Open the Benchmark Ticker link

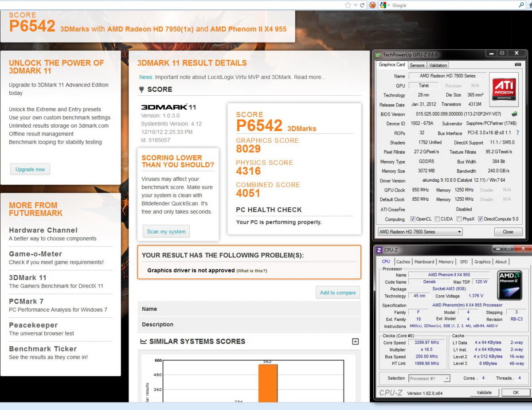[x=43, y=349]
